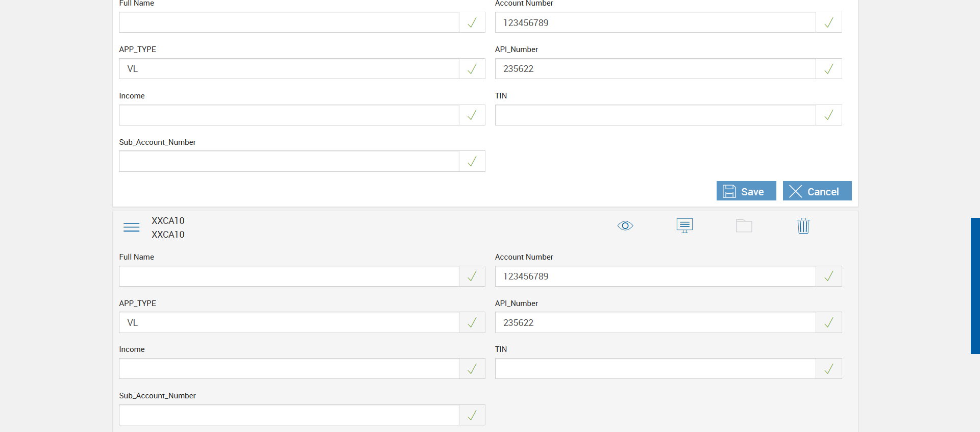The image size is (980, 432).
Task: Confirm upper APP_TYPE field with its checkmark
Action: click(472, 69)
